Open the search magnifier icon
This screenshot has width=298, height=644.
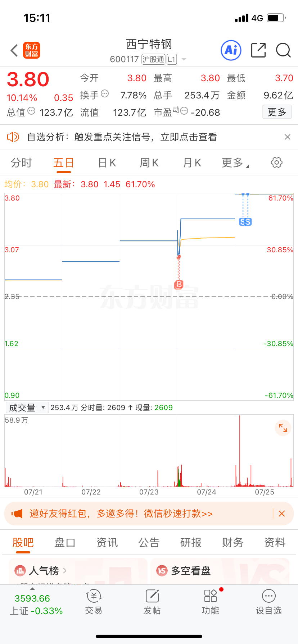click(283, 50)
